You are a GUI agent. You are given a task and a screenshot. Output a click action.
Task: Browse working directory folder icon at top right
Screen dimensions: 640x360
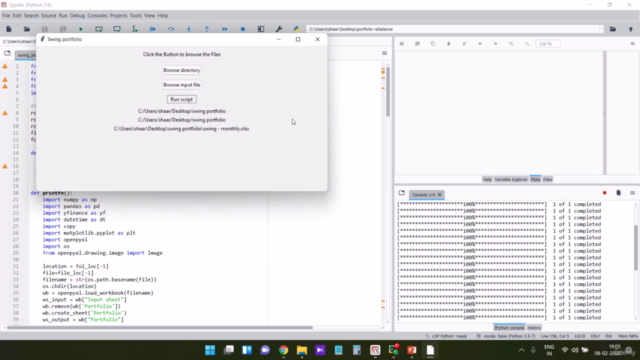(x=613, y=29)
